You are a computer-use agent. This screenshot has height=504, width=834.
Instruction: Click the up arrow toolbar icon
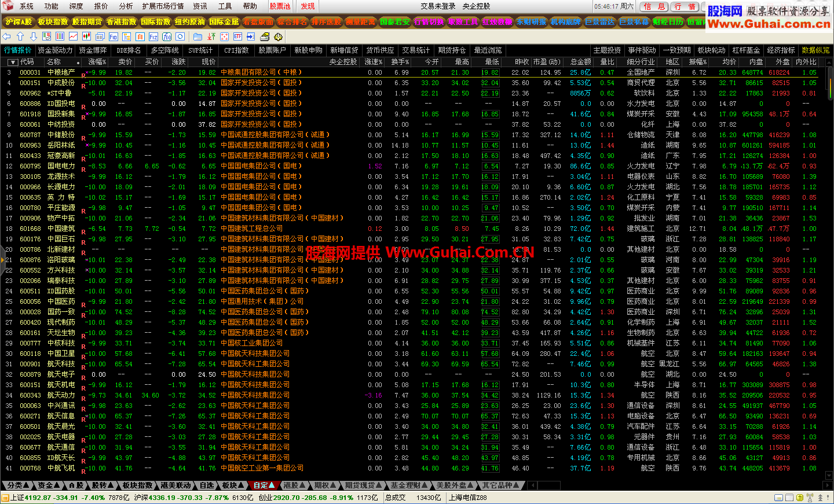coord(20,36)
